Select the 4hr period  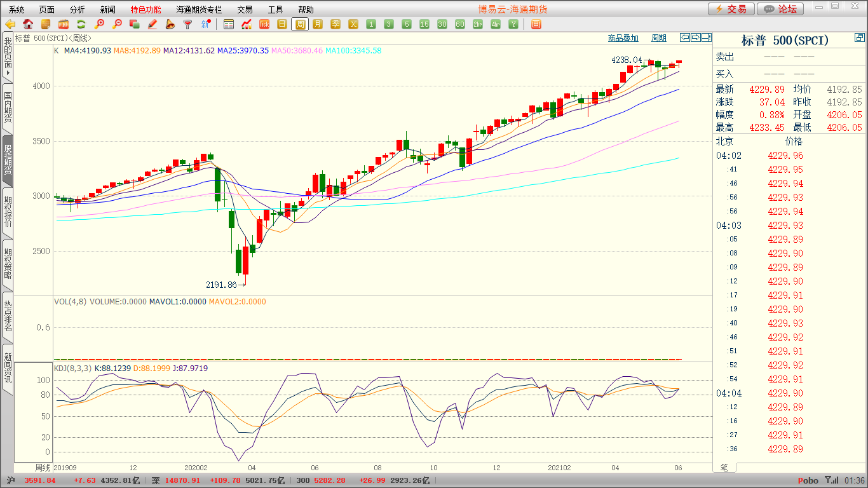(x=496, y=24)
